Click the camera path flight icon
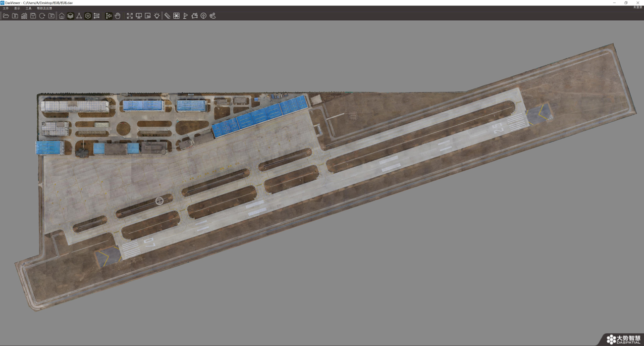This screenshot has height=346, width=644. (194, 16)
